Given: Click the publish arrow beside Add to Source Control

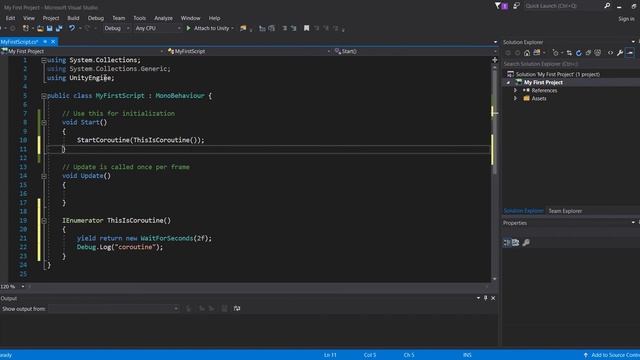Looking at the screenshot, I should click(x=586, y=355).
